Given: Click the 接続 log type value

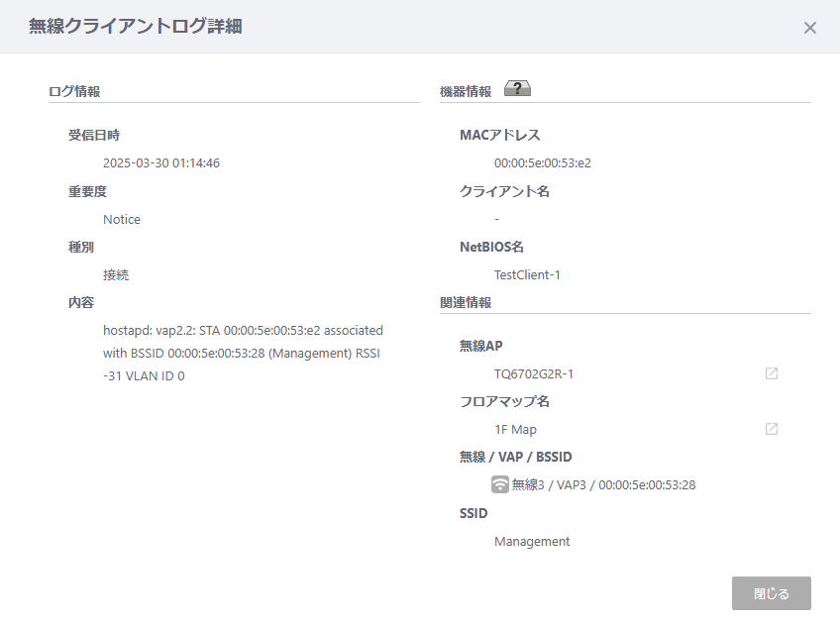Looking at the screenshot, I should pyautogui.click(x=116, y=274).
